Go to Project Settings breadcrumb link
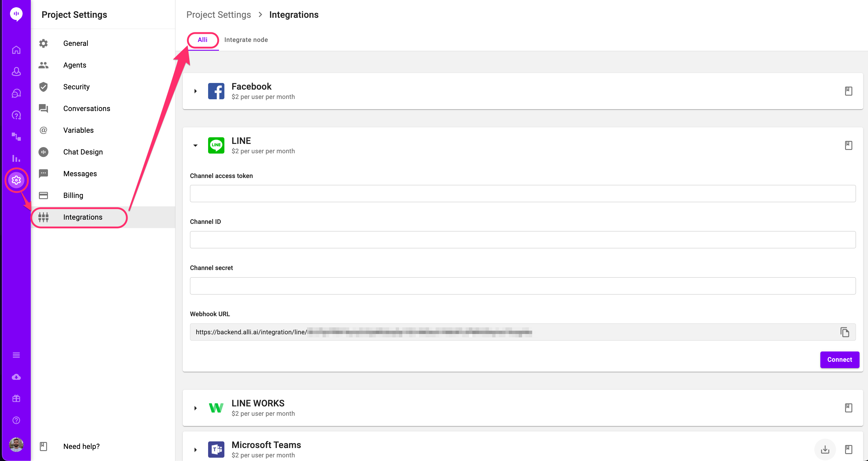This screenshot has width=868, height=461. click(219, 14)
